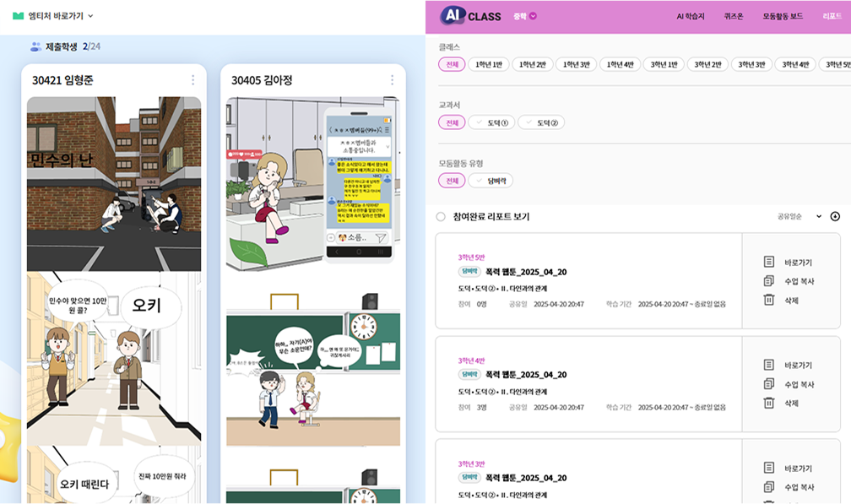Open the three-dot menu on 30421 임형준 card
The width and height of the screenshot is (851, 504).
point(192,80)
